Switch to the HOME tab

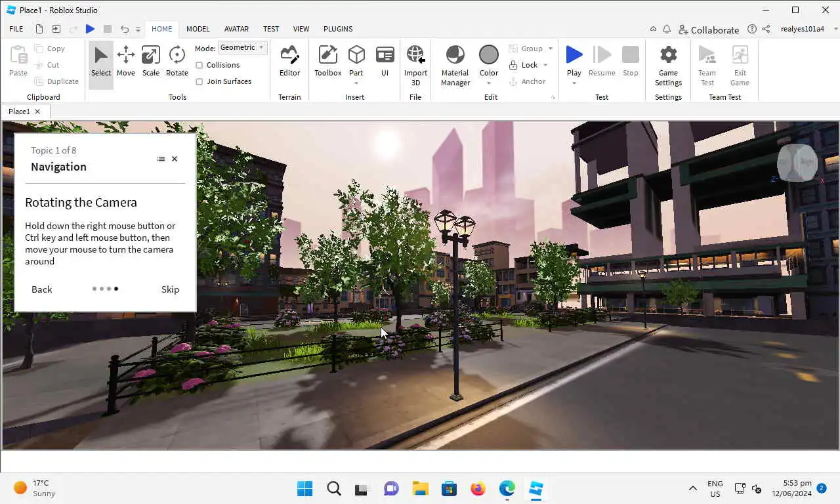pos(162,29)
